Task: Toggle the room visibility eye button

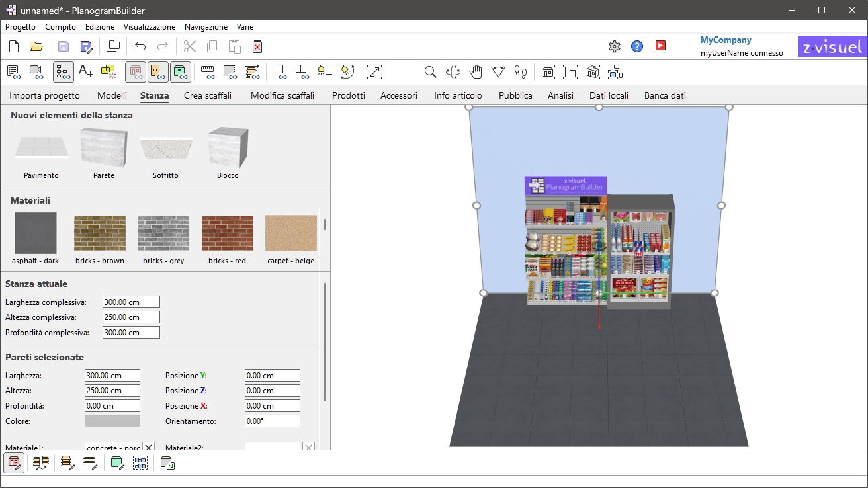Action: tap(136, 71)
